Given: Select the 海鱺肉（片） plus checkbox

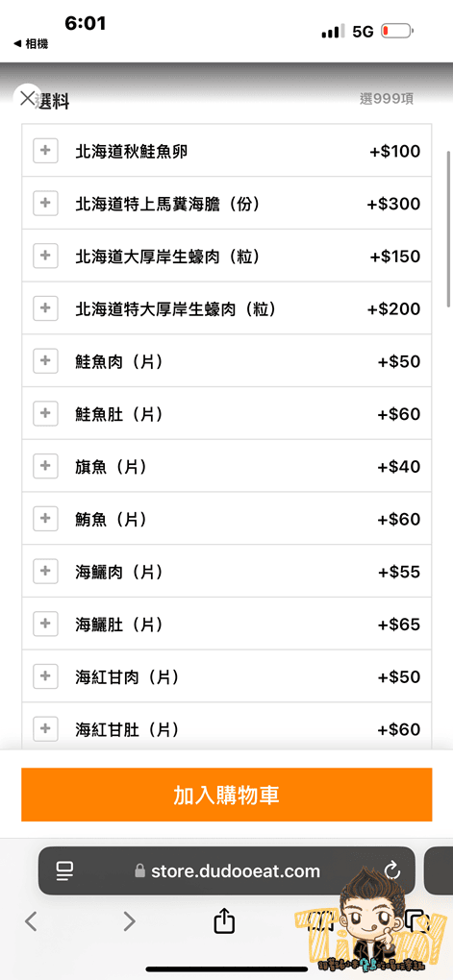Looking at the screenshot, I should pyautogui.click(x=45, y=571).
